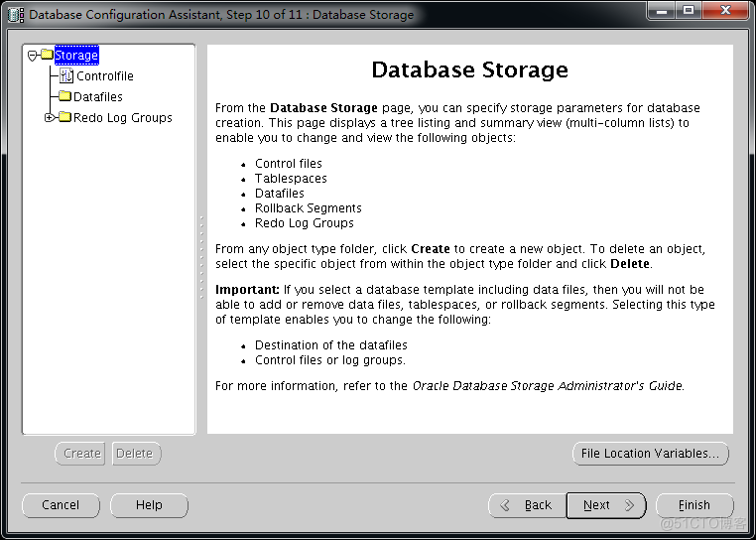This screenshot has width=756, height=540.
Task: Click the Redo Log Groups bullet text
Action: pos(305,223)
